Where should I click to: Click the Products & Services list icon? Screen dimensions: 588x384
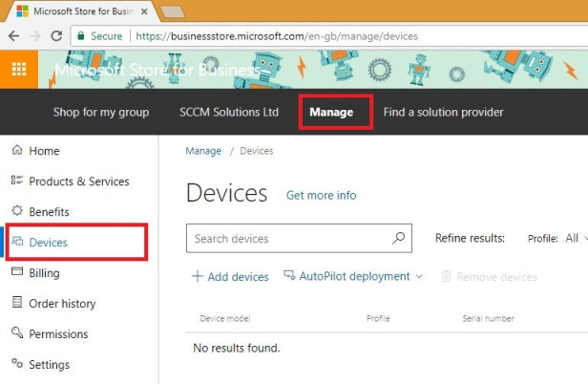pos(16,181)
